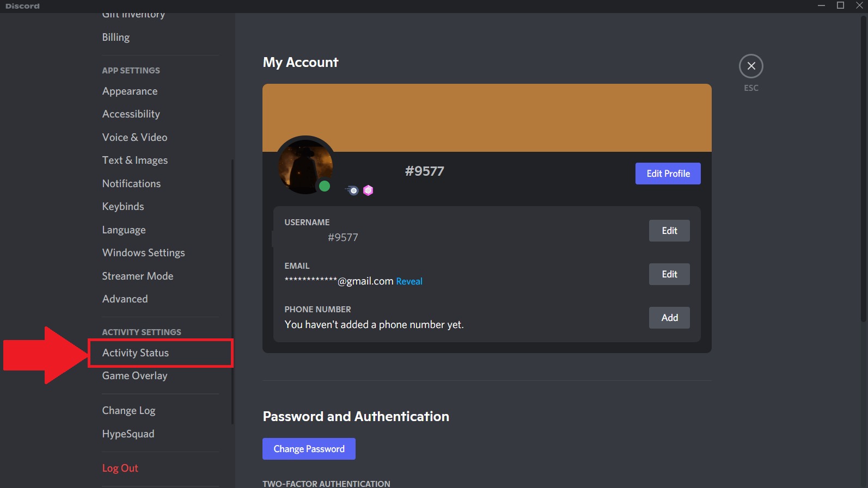868x488 pixels.
Task: Go to Game Overlay settings
Action: coord(135,376)
